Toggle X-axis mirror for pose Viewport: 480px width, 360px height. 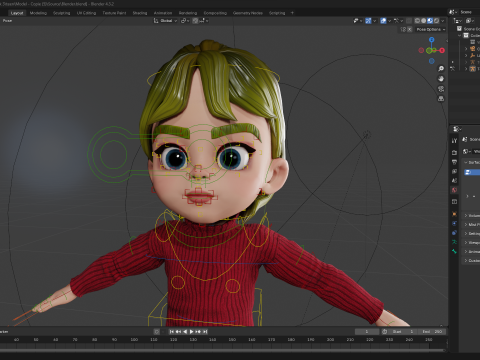pyautogui.click(x=410, y=29)
